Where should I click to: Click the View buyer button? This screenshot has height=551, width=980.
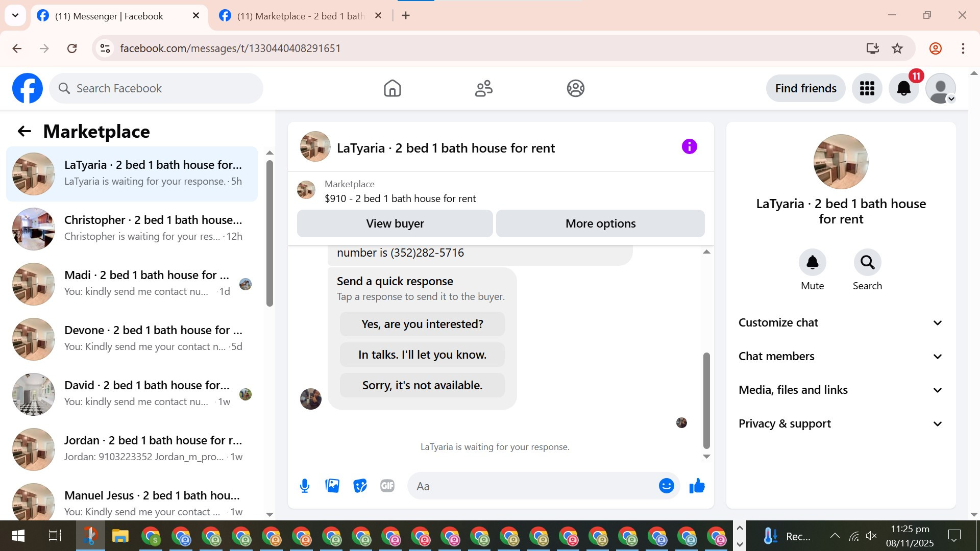[395, 223]
